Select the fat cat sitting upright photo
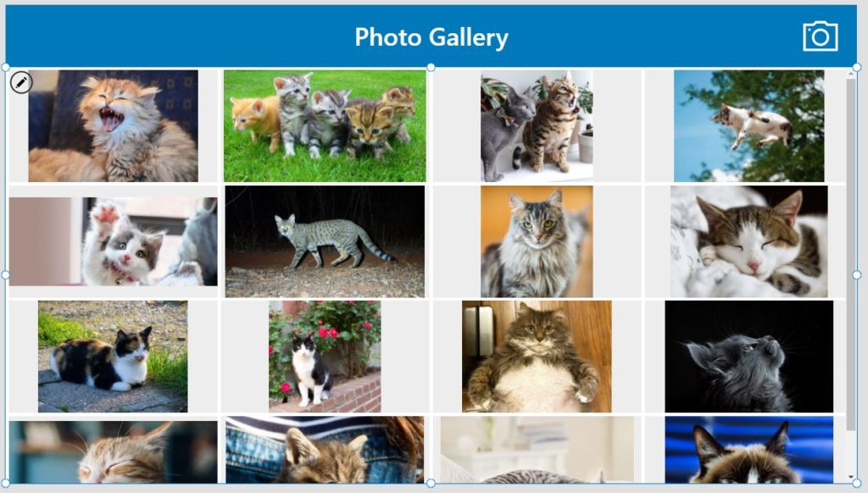Screen dimensions: 868x493 pyautogui.click(x=537, y=357)
